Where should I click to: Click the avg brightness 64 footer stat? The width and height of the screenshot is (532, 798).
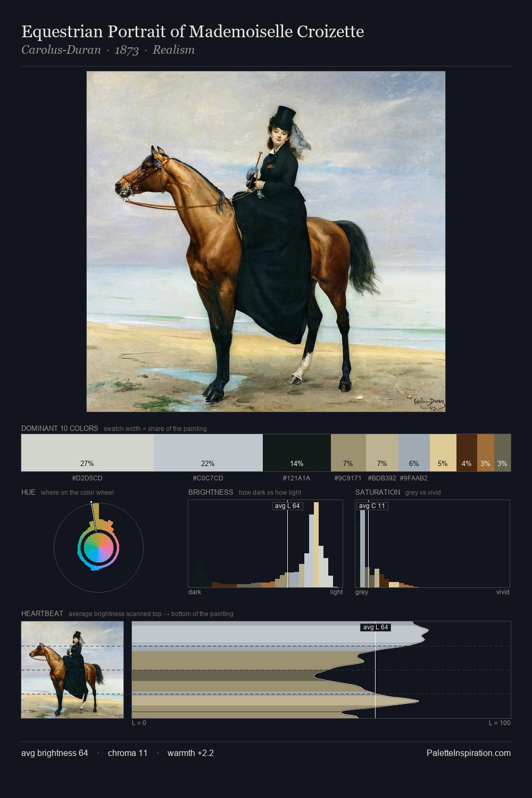click(x=55, y=753)
